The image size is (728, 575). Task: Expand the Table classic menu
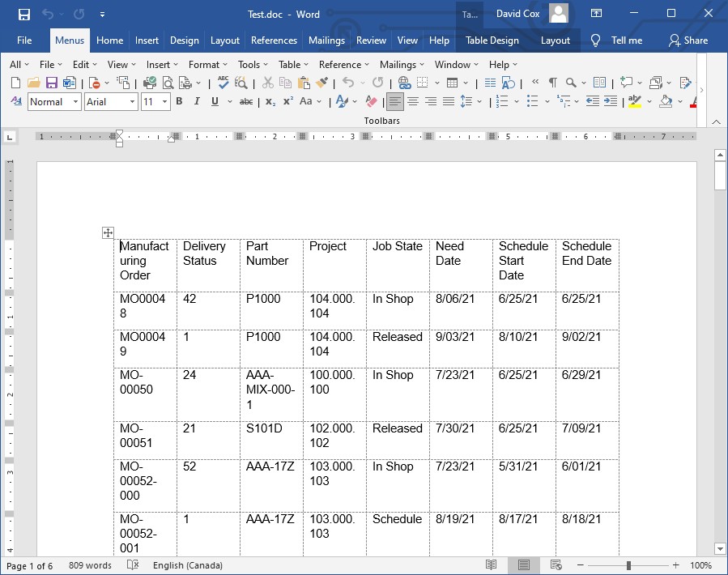(293, 65)
